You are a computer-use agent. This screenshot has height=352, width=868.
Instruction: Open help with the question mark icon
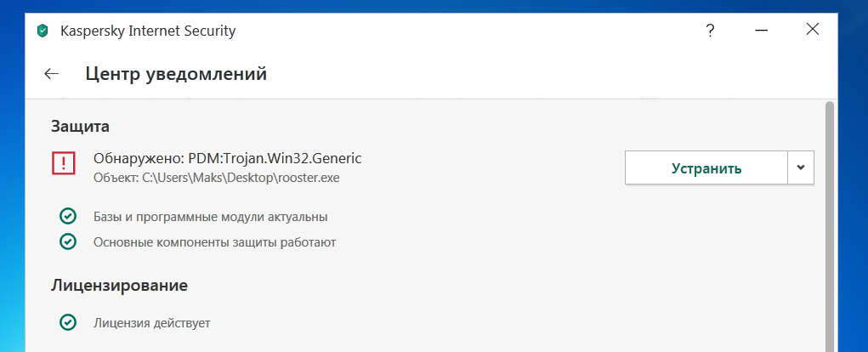tap(710, 31)
